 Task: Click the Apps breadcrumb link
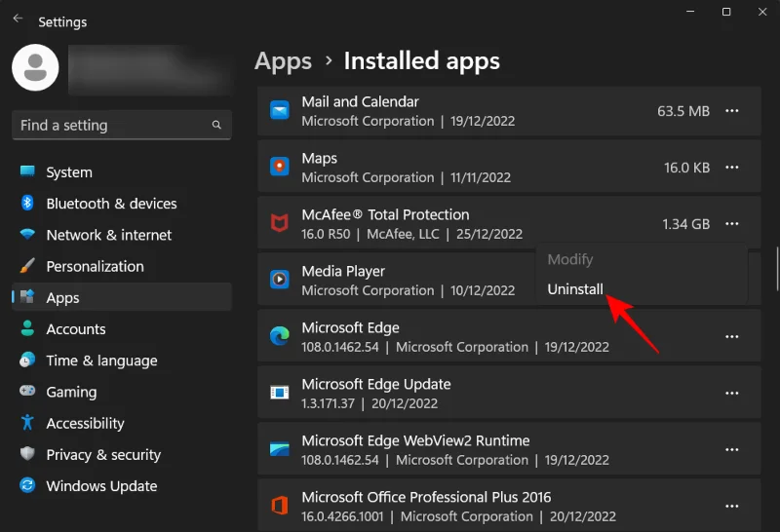point(283,61)
